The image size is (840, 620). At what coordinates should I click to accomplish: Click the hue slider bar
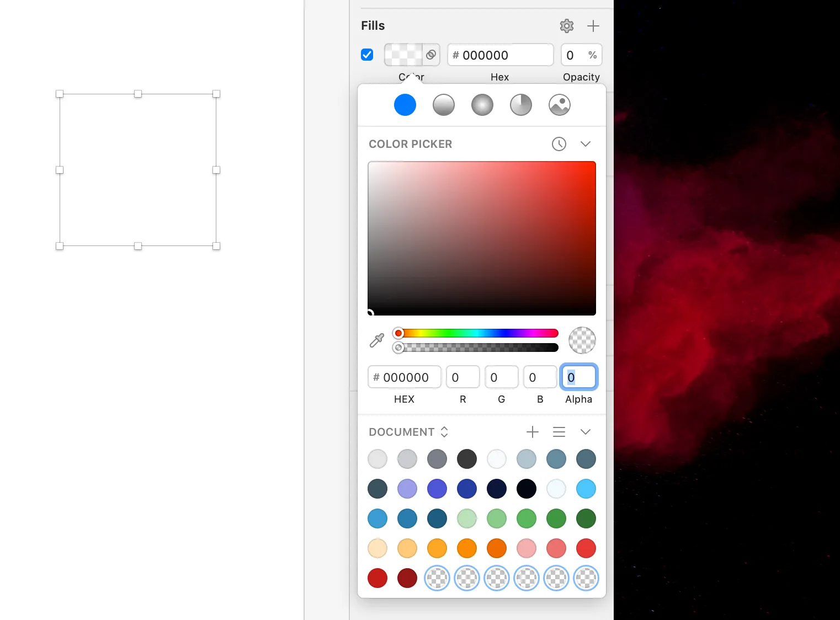478,333
